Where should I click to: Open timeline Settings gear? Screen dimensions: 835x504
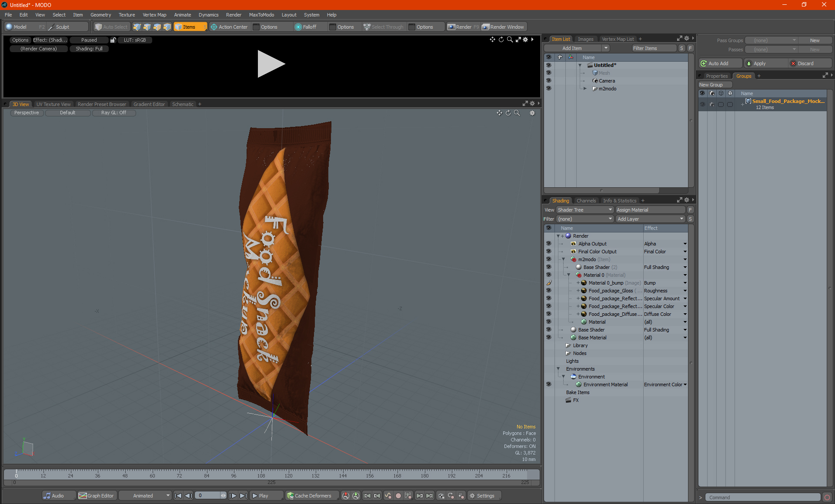pyautogui.click(x=472, y=496)
